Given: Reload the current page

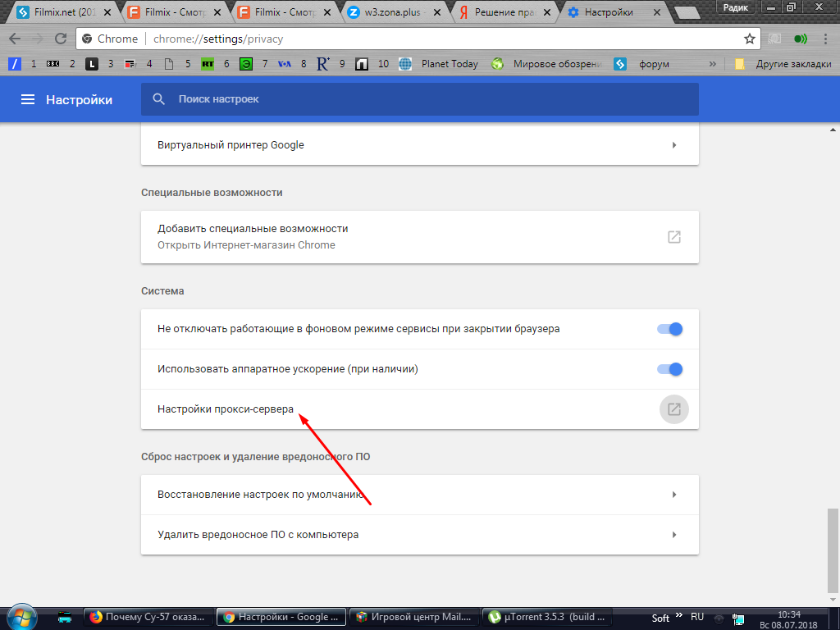Looking at the screenshot, I should tap(60, 39).
